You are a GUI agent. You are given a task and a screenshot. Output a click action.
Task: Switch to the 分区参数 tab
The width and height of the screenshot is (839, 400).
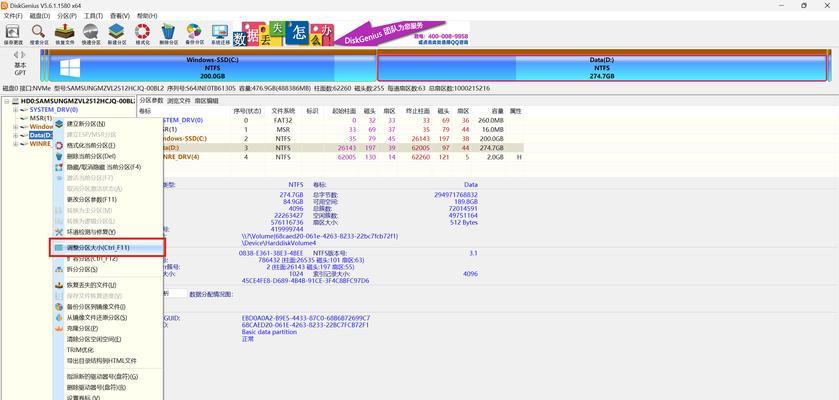(151, 101)
